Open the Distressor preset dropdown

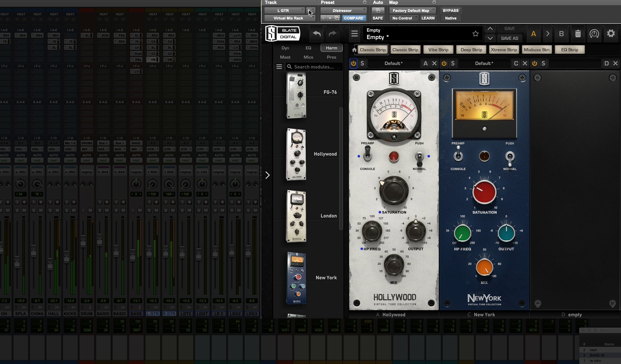coord(343,10)
